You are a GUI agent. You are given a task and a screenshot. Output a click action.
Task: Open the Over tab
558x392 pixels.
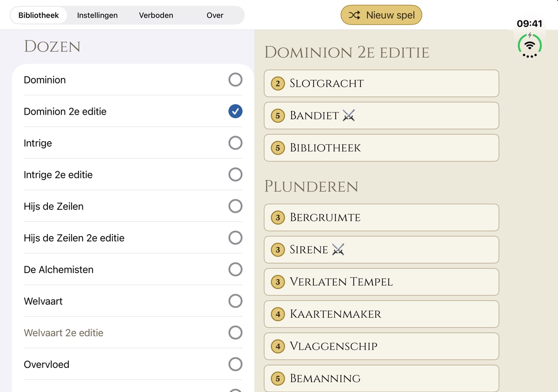(x=215, y=15)
